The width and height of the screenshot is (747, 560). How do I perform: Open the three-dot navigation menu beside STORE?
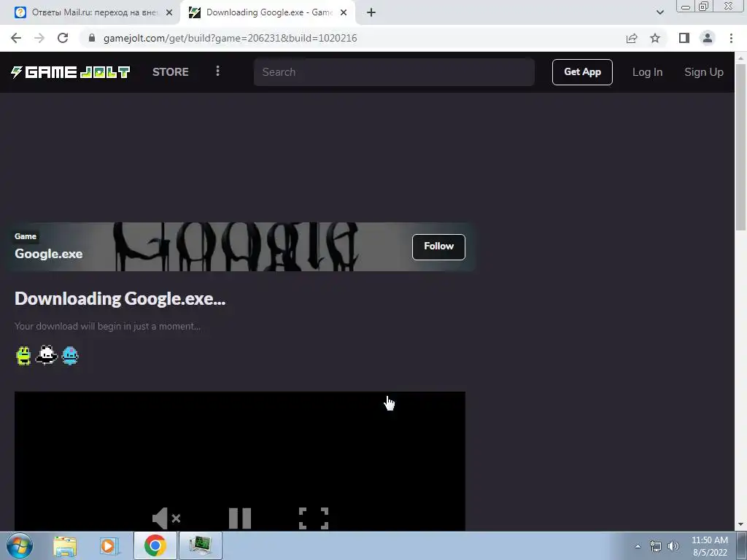point(217,71)
